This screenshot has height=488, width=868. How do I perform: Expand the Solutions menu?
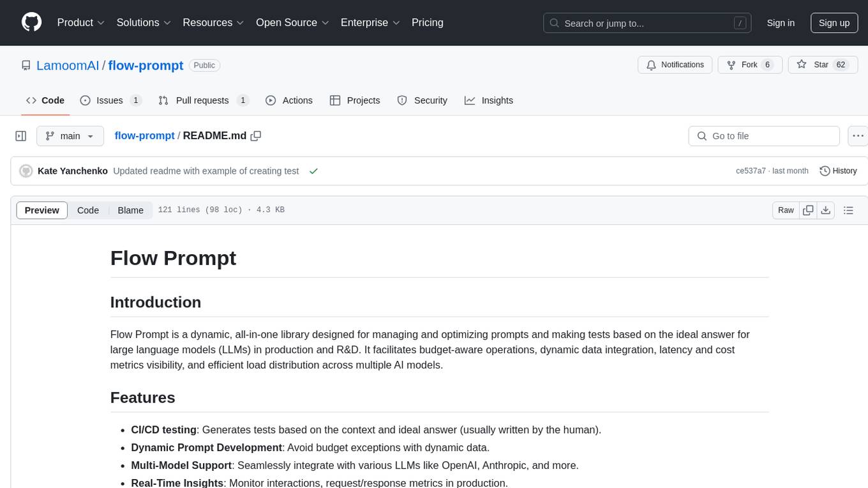click(144, 22)
